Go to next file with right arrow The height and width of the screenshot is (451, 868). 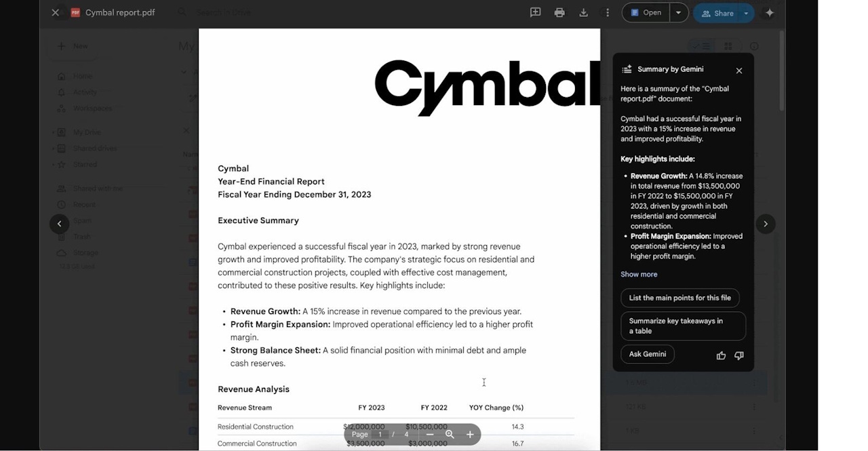766,224
